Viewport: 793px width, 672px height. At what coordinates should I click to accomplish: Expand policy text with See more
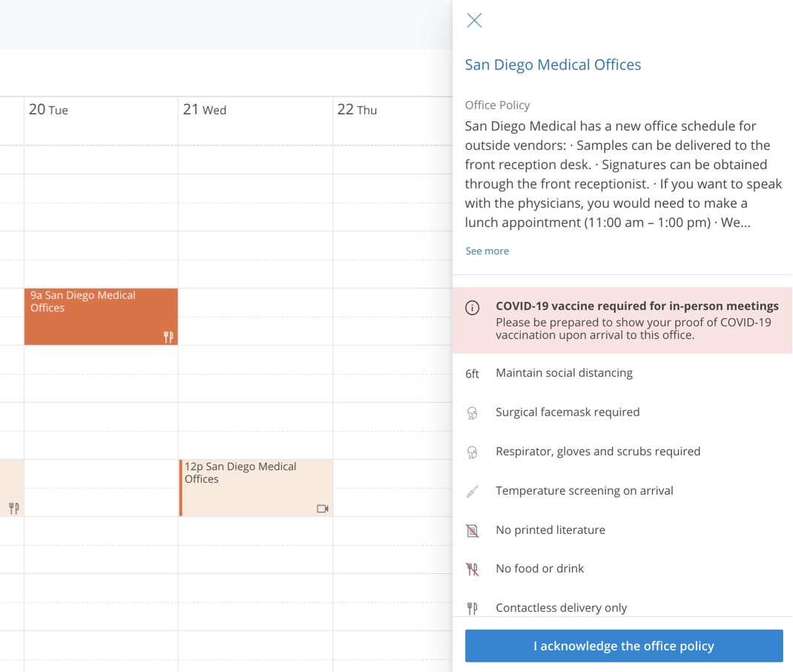[487, 251]
